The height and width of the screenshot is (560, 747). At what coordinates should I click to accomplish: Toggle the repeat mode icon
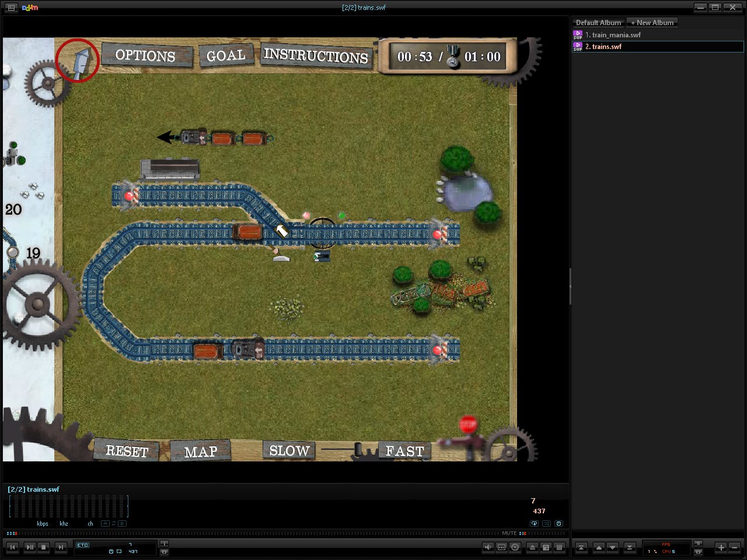[x=535, y=524]
